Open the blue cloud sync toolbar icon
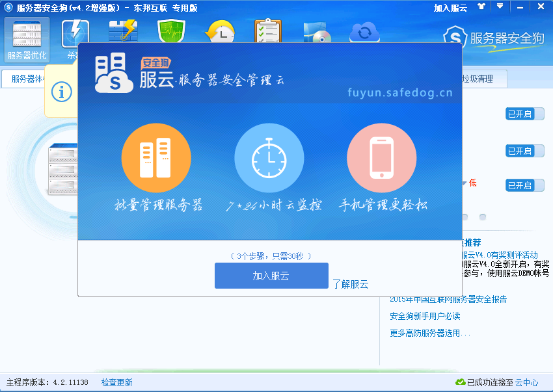Screen dimensions: 553x392 [365, 33]
